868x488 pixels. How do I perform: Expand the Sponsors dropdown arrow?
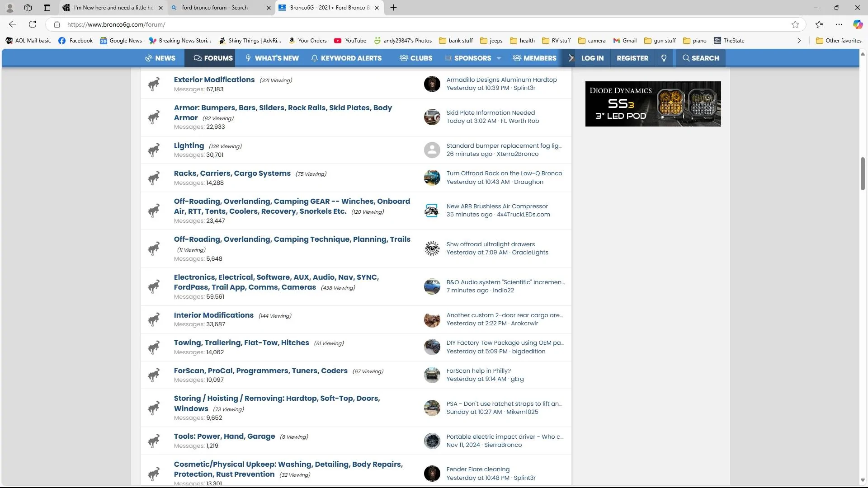499,58
